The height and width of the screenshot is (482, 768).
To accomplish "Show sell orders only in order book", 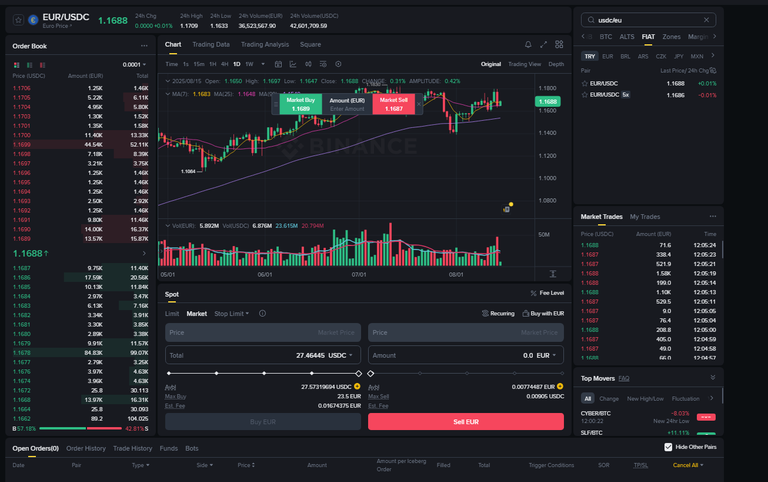I will pyautogui.click(x=43, y=65).
